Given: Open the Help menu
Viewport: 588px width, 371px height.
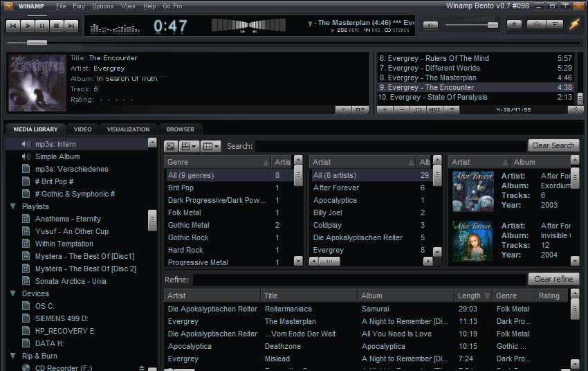Looking at the screenshot, I should tap(149, 6).
